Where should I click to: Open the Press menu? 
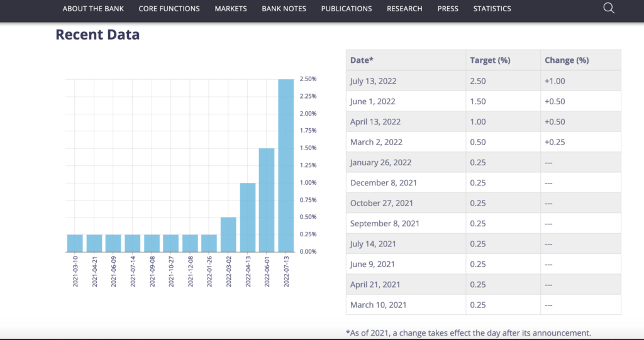tap(448, 9)
